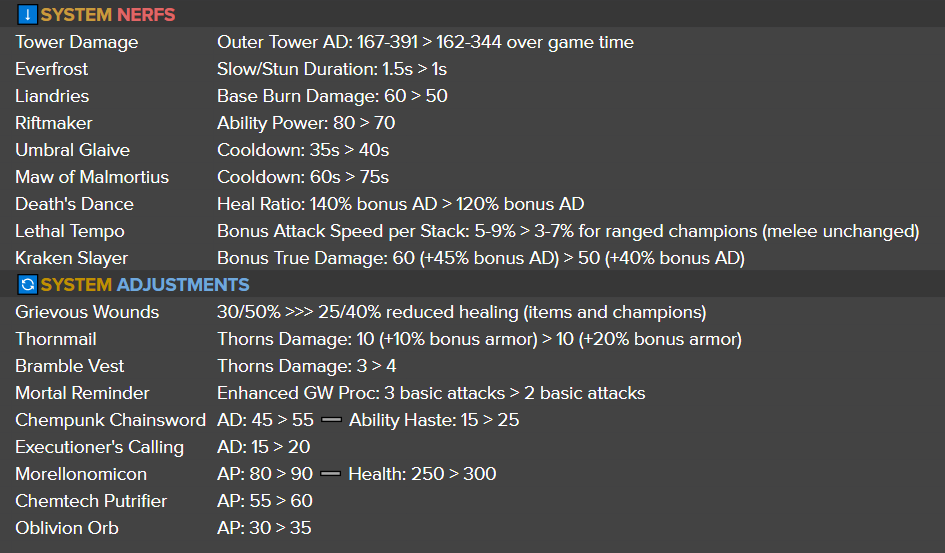Click the Oblivion Orb item name
Viewport: 945px width, 553px height.
pos(66,528)
